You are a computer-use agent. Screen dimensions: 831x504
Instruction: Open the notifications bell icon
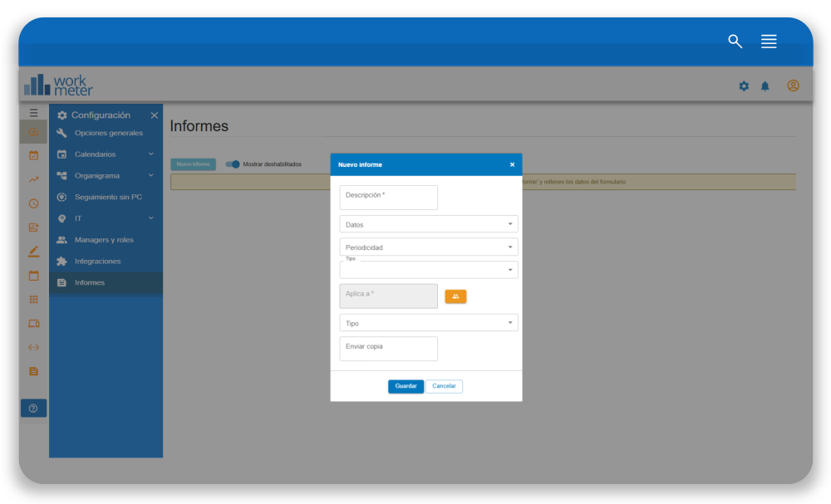click(x=765, y=86)
